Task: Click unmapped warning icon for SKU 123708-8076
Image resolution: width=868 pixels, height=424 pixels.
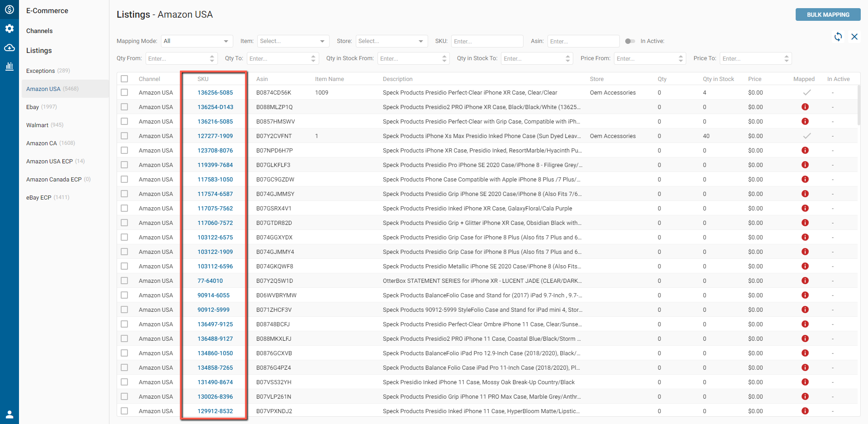Action: pos(805,150)
